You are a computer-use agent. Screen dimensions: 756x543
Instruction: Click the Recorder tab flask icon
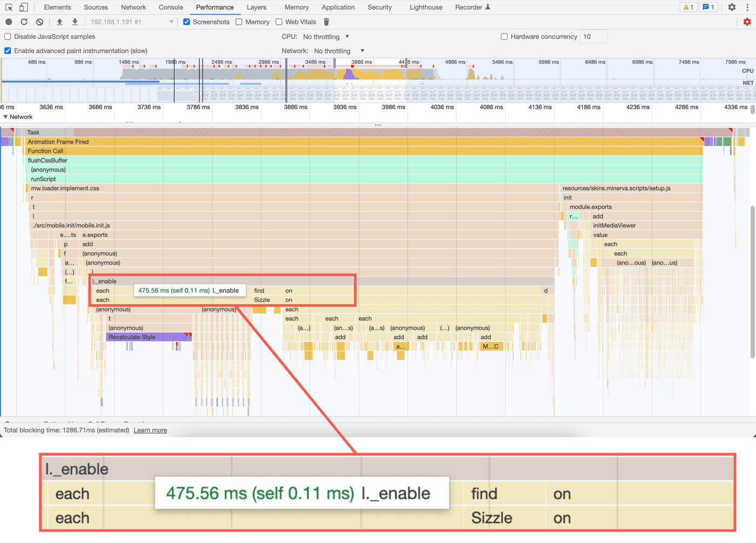click(488, 7)
